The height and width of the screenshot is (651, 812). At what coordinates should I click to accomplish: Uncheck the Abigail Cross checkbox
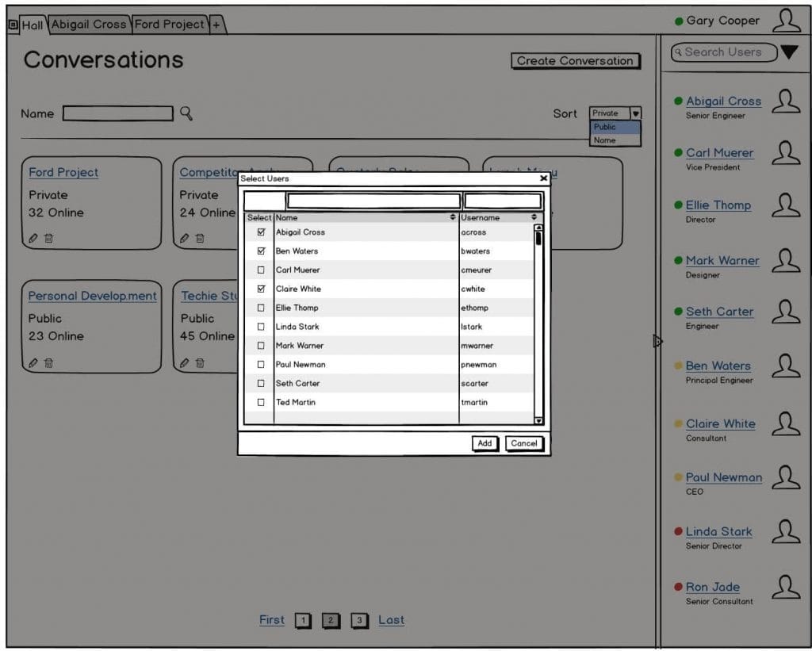click(x=261, y=232)
